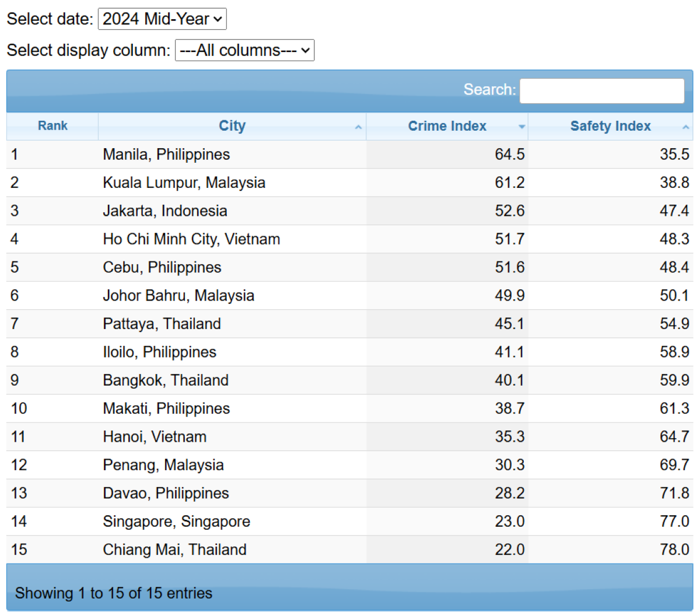This screenshot has width=700, height=612.
Task: Click Davao's crime index value 28.2
Action: 509,493
